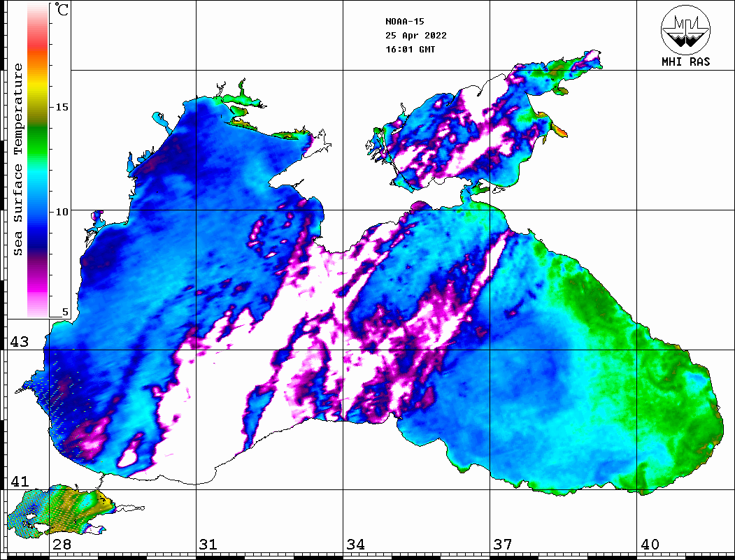735x560 pixels.
Task: Click the '16:01 GMT' time text
Action: pyautogui.click(x=410, y=50)
